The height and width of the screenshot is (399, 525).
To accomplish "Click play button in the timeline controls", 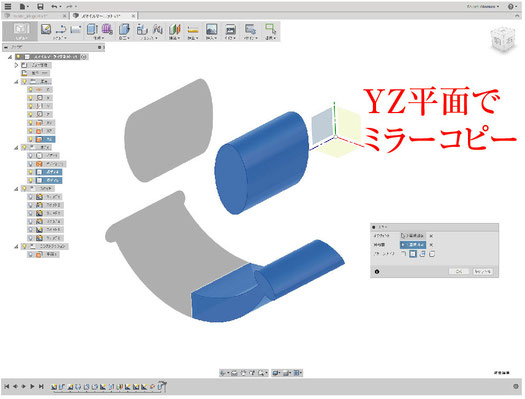I will (32, 386).
